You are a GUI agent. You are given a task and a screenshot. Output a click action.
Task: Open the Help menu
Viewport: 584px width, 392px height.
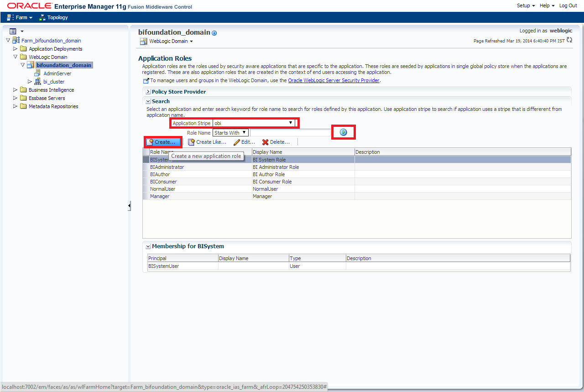point(547,5)
